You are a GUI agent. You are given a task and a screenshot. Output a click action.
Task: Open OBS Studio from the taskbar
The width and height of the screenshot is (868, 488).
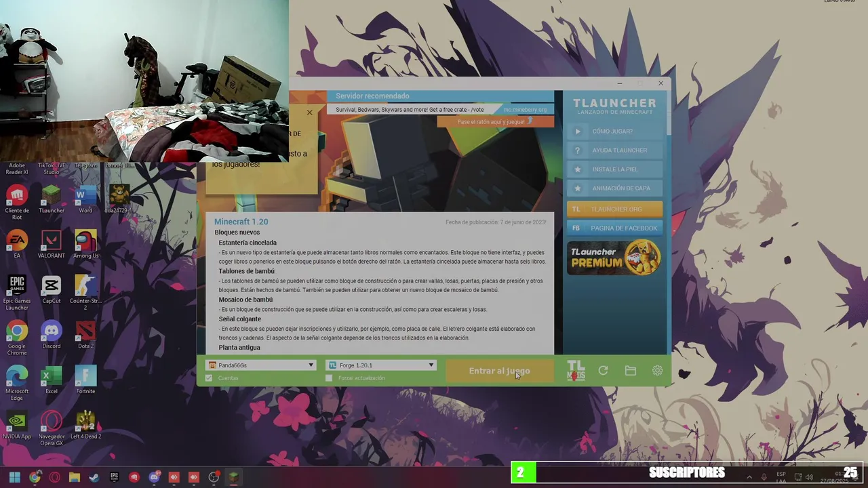[x=214, y=477]
